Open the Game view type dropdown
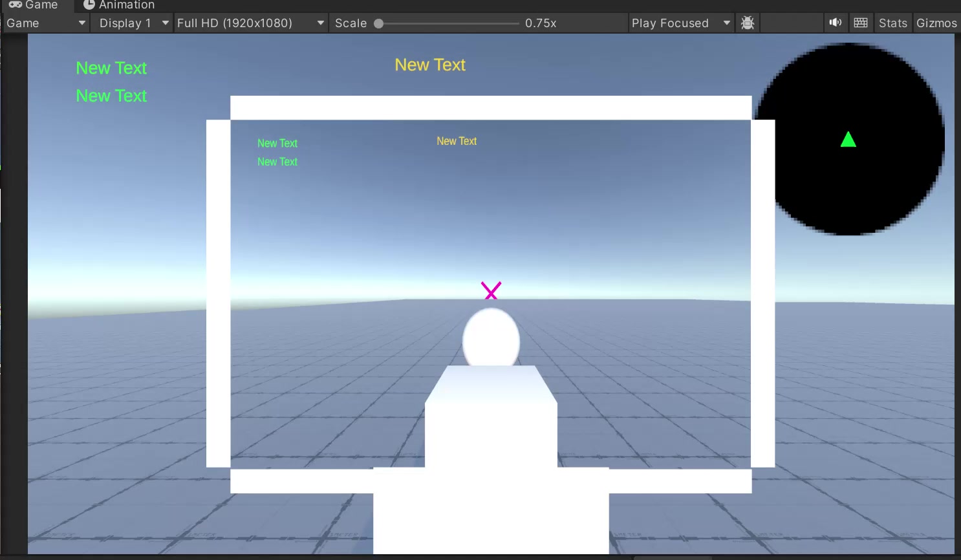The width and height of the screenshot is (961, 560). click(45, 23)
